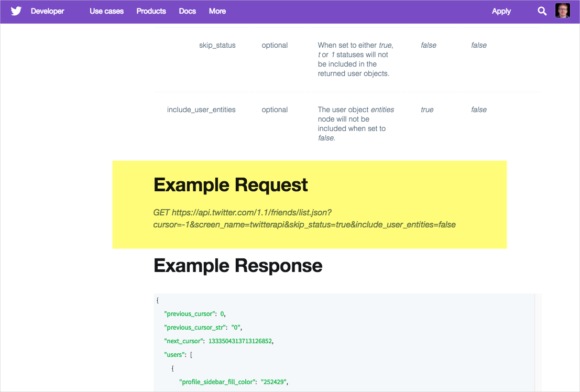Click the skip_status parameter description text
The width and height of the screenshot is (580, 392).
[x=355, y=59]
